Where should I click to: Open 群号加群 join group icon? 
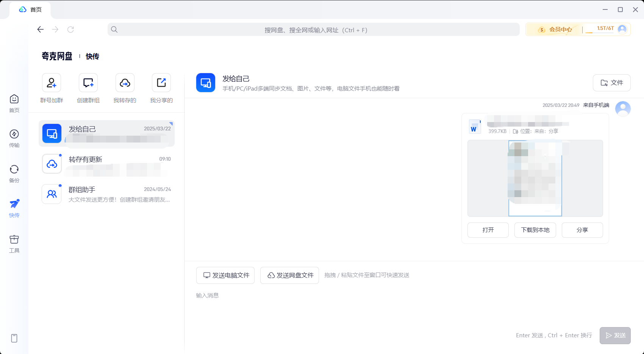pos(52,83)
